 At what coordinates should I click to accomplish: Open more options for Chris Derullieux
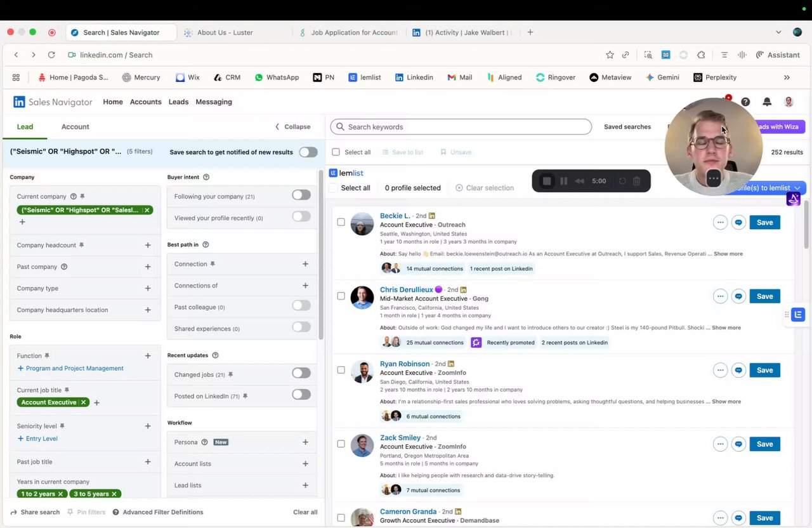(720, 296)
